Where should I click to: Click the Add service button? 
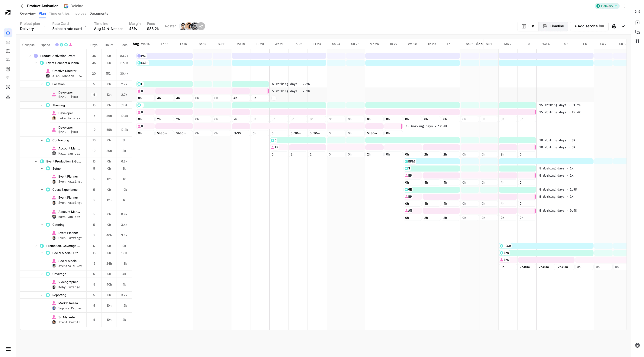(589, 26)
